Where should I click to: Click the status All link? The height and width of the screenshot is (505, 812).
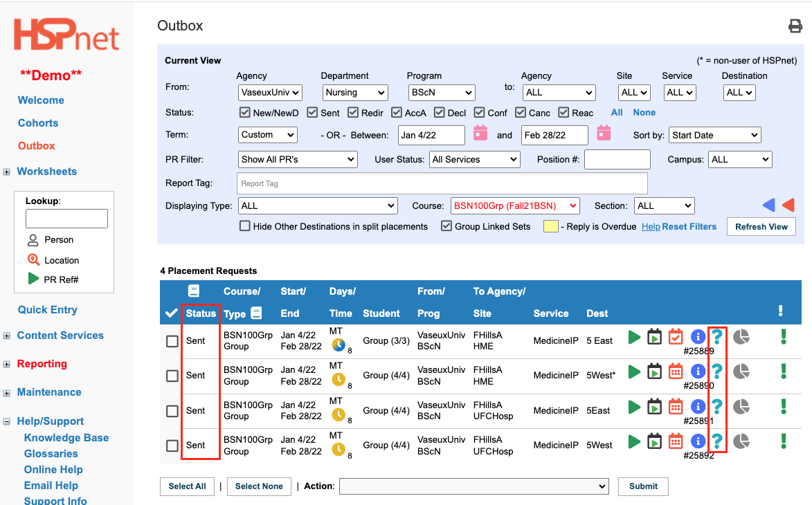[x=617, y=112]
